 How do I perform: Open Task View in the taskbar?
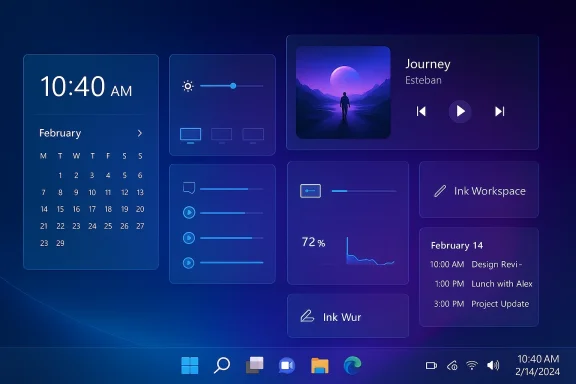(254, 365)
